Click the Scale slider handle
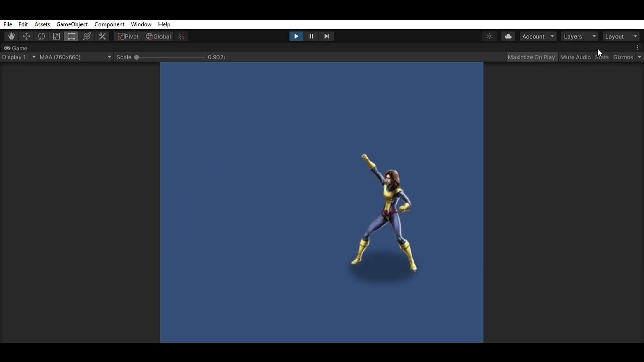 pos(136,57)
